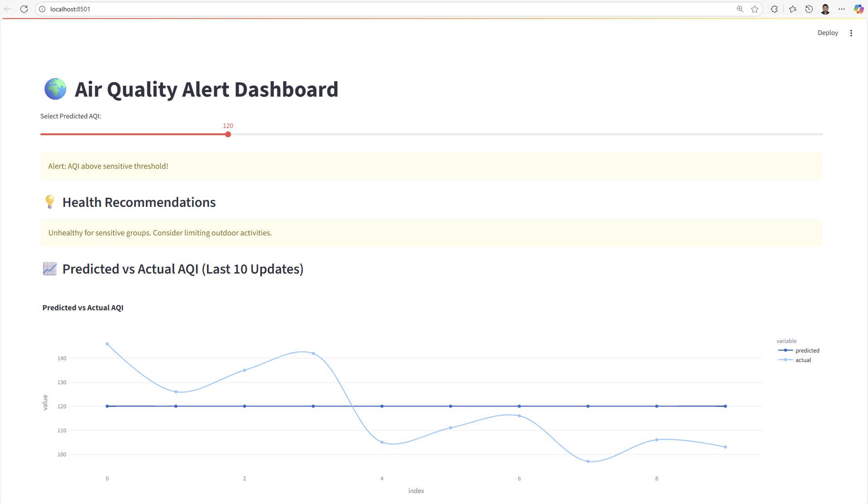Open the favorites list icon
The width and height of the screenshot is (868, 504).
point(793,9)
